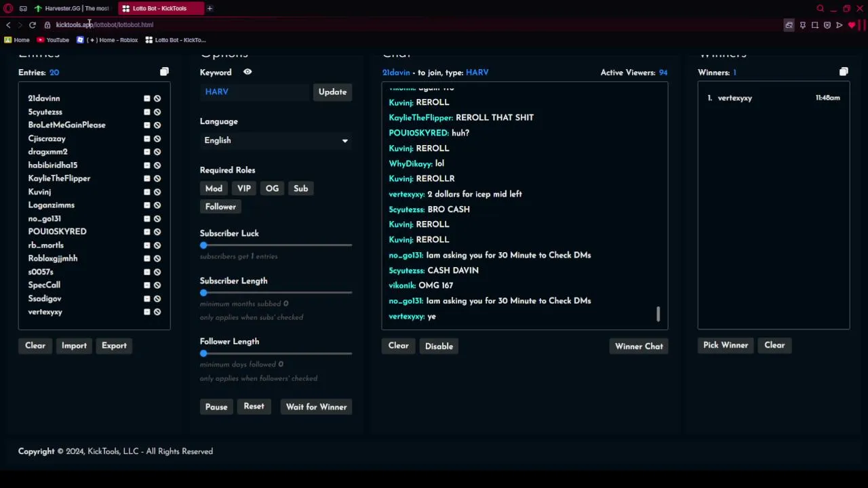Ban BroLetMeGainPlease with block icon
Screen dimensions: 868x488
click(x=157, y=125)
